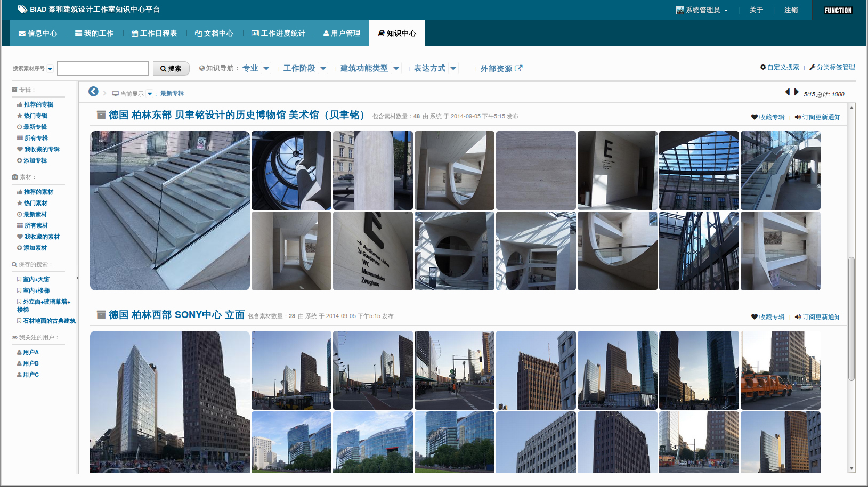Click the scrollbar up arrow

pyautogui.click(x=851, y=108)
